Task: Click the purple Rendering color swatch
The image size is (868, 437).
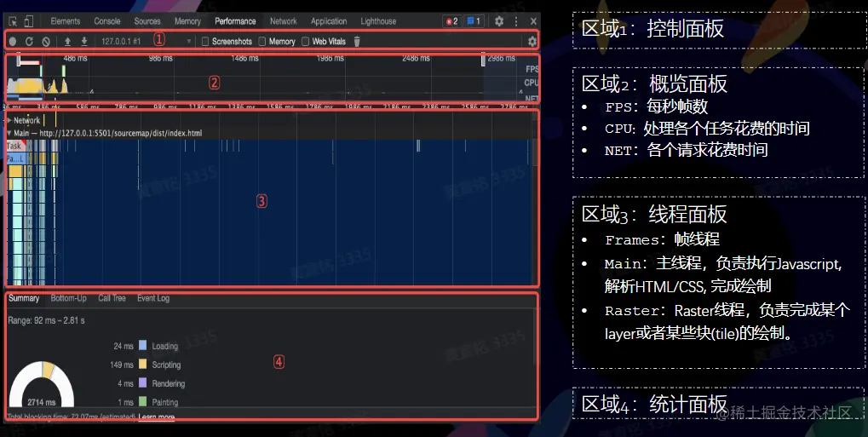Action: pyautogui.click(x=143, y=383)
